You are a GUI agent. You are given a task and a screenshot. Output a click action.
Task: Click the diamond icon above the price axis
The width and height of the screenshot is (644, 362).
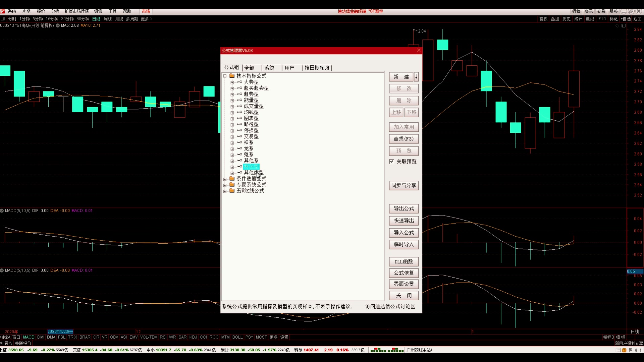point(617,26)
